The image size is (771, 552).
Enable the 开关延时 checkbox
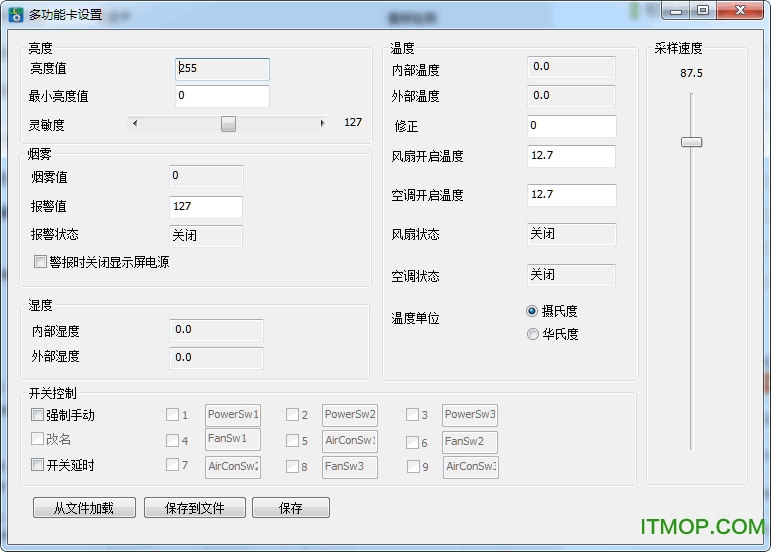click(38, 465)
